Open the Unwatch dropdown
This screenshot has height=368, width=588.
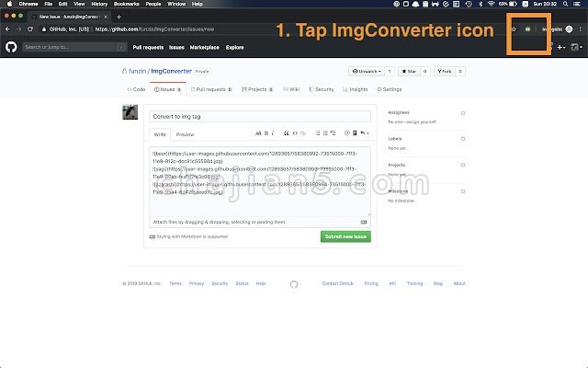tap(367, 72)
